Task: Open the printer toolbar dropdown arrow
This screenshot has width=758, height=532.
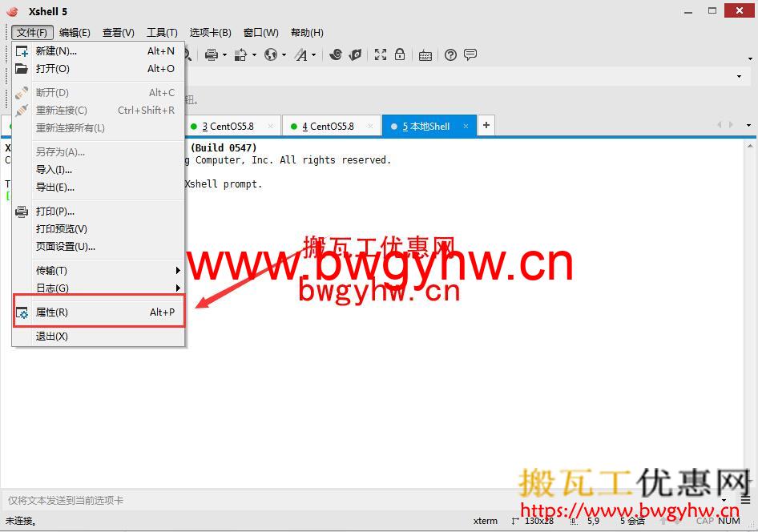Action: 225,55
